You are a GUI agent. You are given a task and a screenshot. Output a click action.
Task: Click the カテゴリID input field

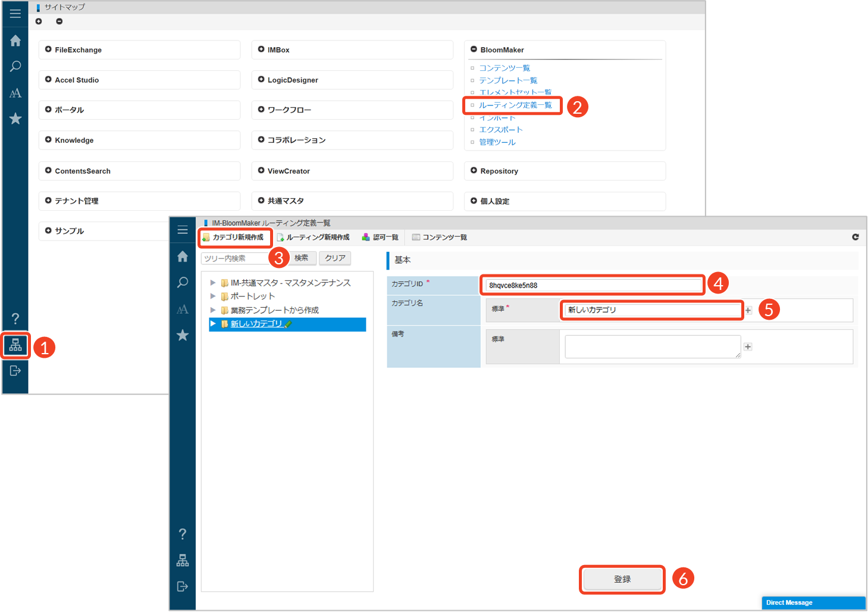pyautogui.click(x=593, y=285)
